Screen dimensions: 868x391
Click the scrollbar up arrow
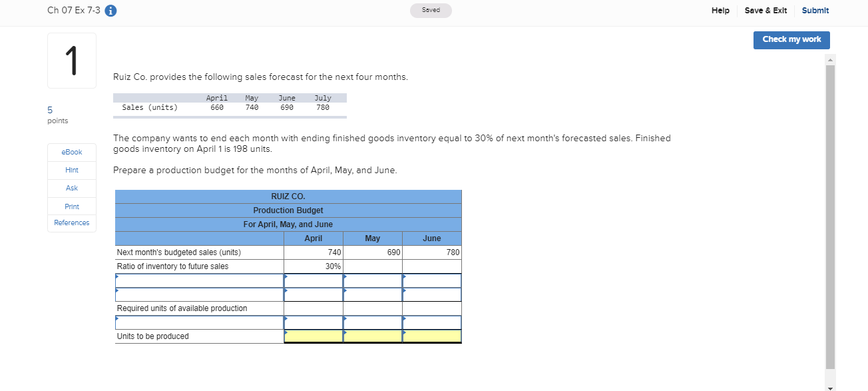(829, 60)
